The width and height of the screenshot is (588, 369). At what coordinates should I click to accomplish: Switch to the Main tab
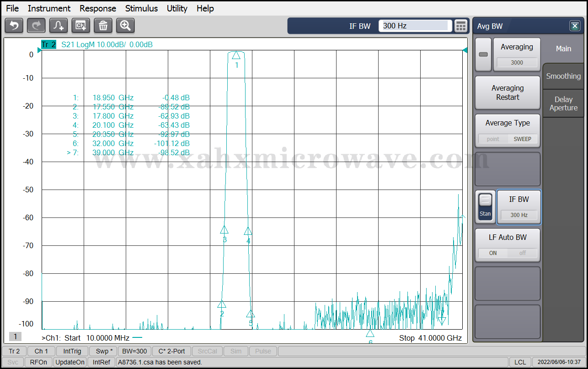563,49
